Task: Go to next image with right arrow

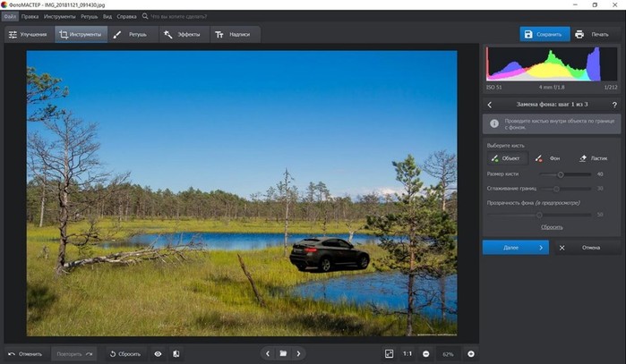Action: tap(298, 353)
